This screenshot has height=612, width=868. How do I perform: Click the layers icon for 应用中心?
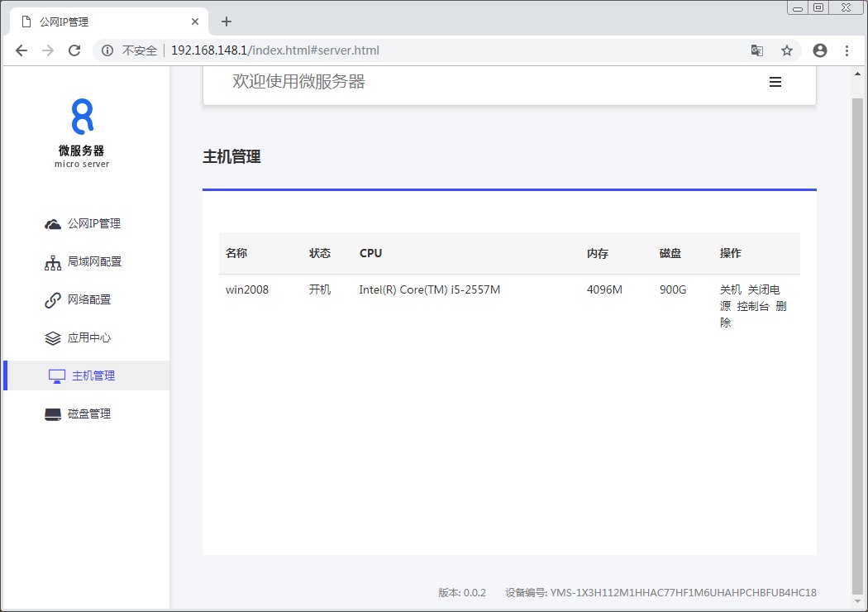53,338
